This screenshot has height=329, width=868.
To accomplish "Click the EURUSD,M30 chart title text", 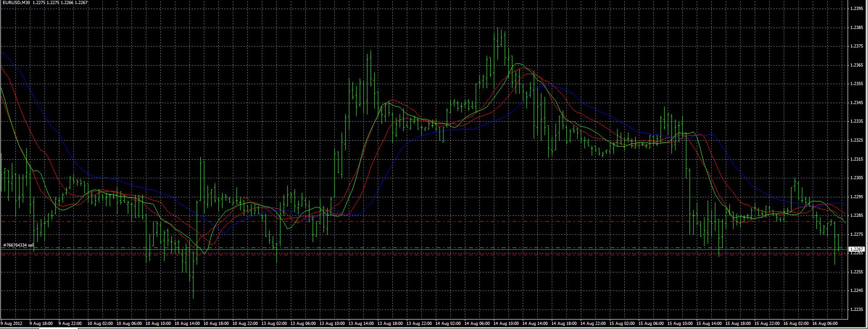I will click(x=16, y=3).
